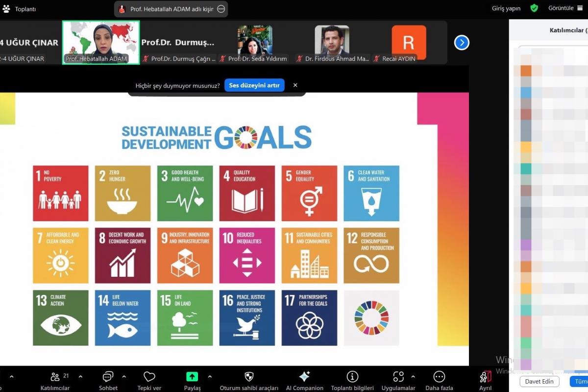Click 'Hiçbir şey duymuyor musunuz?' text
588x392 pixels.
click(x=177, y=85)
